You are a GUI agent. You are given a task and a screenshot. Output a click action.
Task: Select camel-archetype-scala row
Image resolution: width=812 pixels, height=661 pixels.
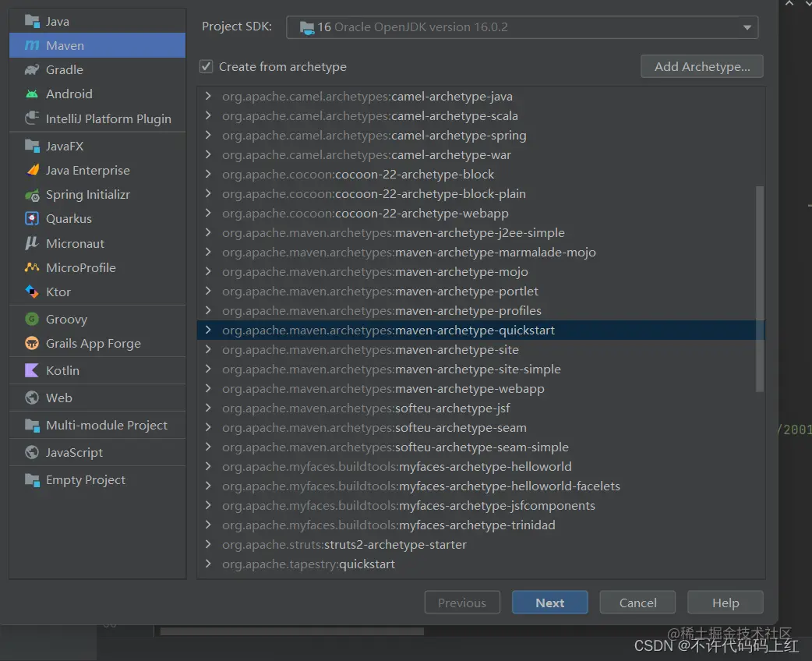tap(481, 115)
